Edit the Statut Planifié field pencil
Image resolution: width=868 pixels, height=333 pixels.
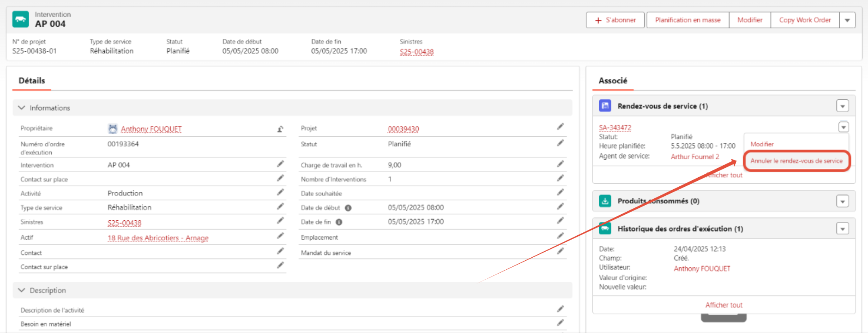pyautogui.click(x=560, y=143)
